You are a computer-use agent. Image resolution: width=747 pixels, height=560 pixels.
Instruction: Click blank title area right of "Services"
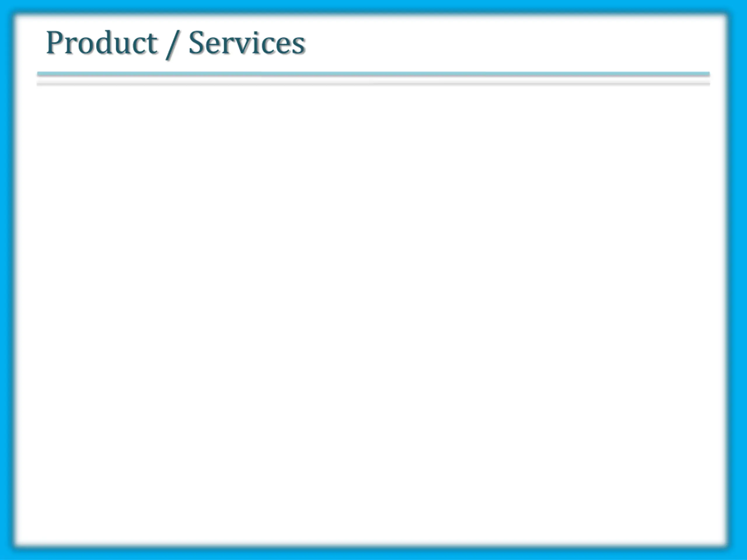pyautogui.click(x=507, y=43)
